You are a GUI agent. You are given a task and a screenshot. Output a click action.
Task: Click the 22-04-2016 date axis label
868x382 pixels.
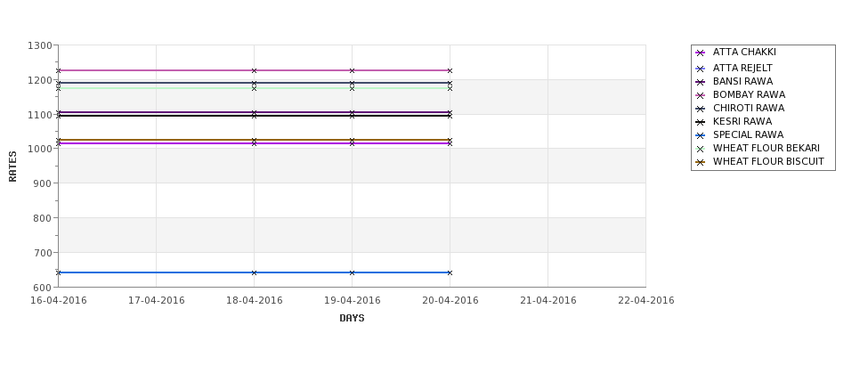click(646, 301)
